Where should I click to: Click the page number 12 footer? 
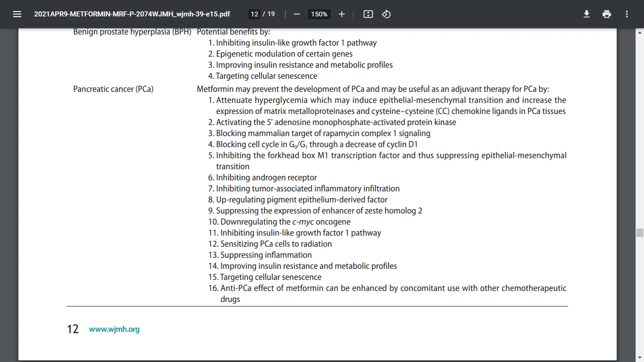click(x=73, y=329)
